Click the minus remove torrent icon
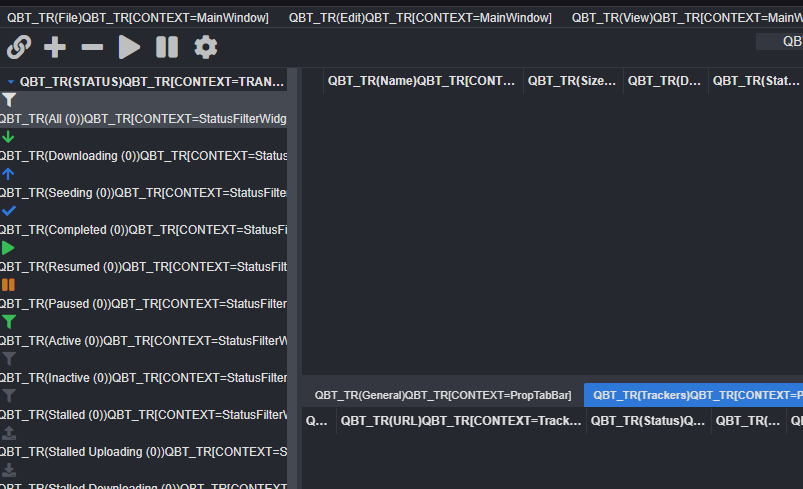803x489 pixels. click(x=92, y=47)
